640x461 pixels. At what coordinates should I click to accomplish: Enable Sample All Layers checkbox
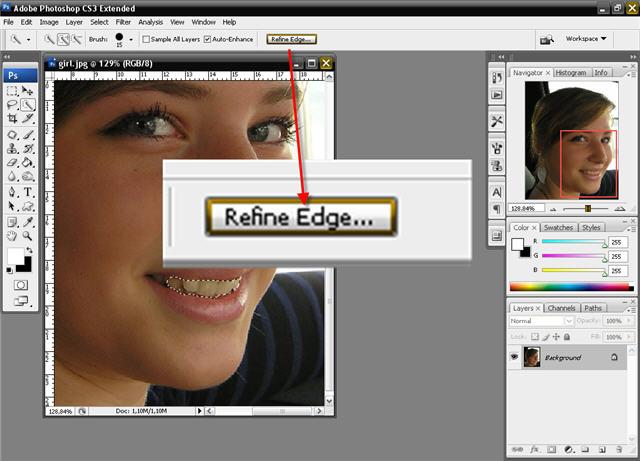146,39
